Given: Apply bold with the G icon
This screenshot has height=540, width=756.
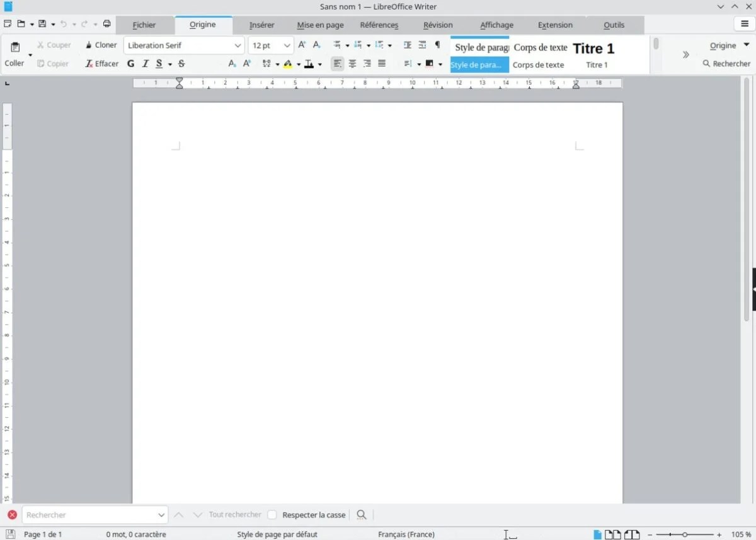Looking at the screenshot, I should pyautogui.click(x=131, y=64).
